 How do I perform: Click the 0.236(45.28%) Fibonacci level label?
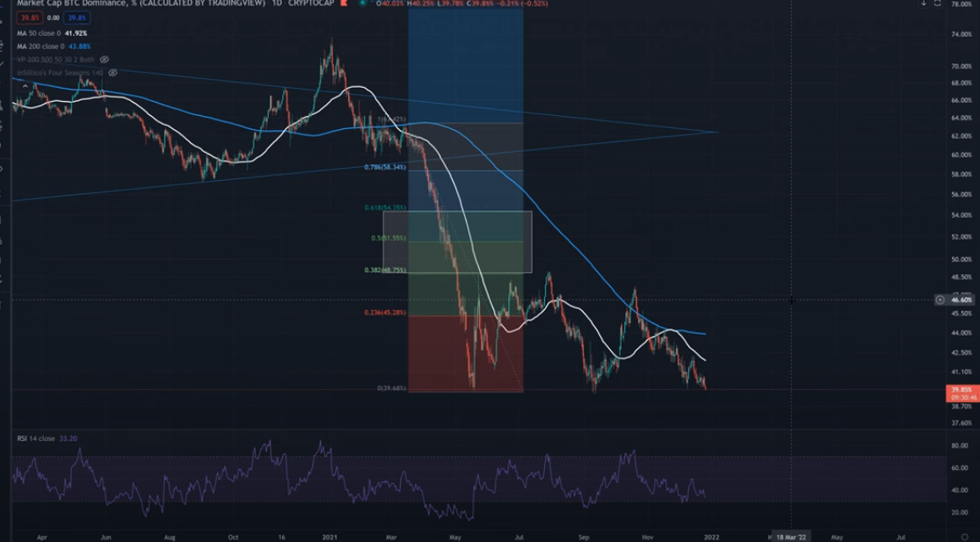tap(385, 312)
